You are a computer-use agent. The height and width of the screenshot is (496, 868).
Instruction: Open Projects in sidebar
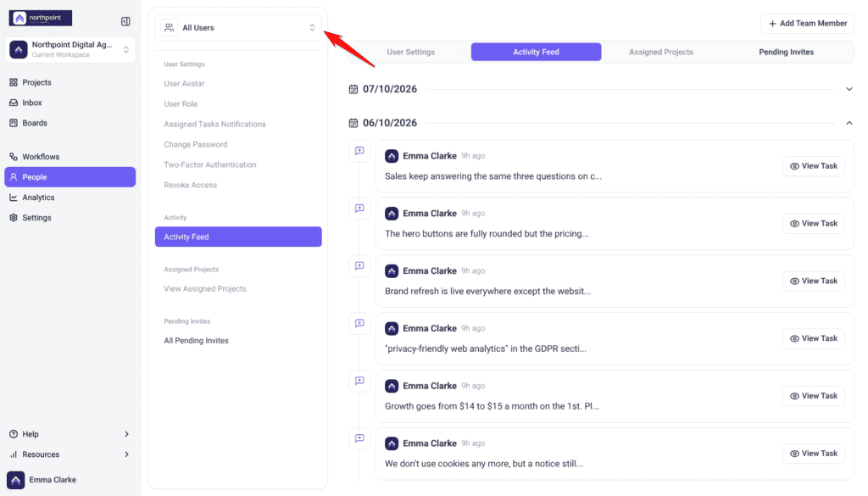(x=70, y=82)
